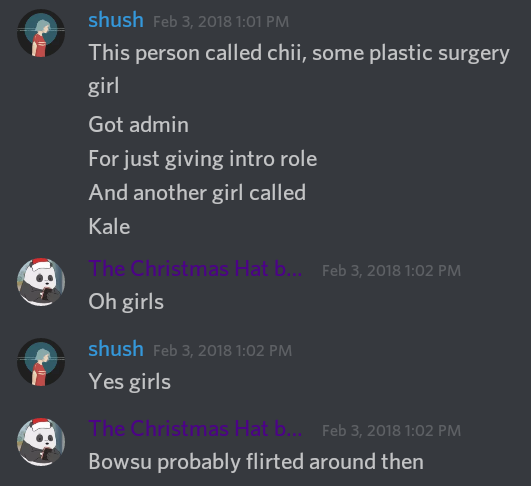Click the 'Yes girls' message text
The height and width of the screenshot is (486, 531).
tap(129, 382)
